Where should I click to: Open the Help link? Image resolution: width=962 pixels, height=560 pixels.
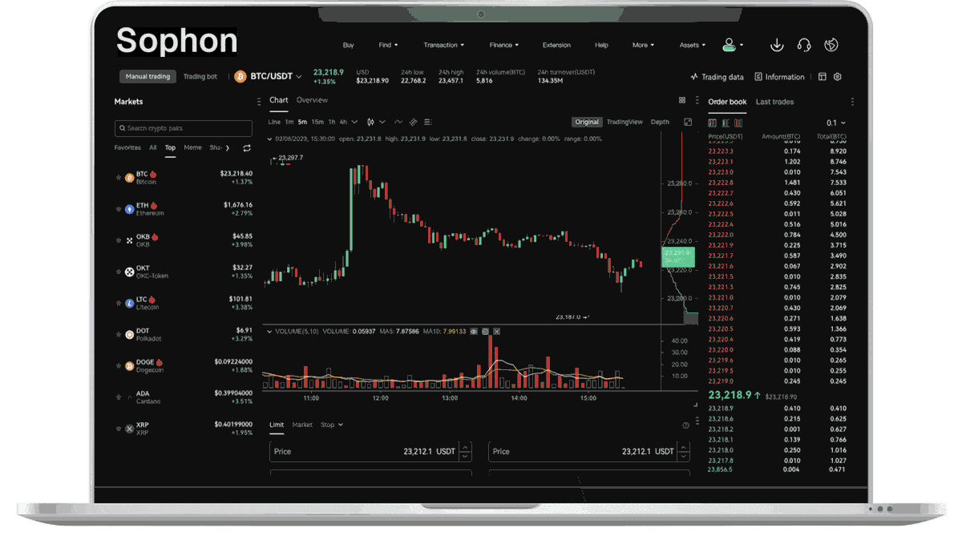[601, 45]
